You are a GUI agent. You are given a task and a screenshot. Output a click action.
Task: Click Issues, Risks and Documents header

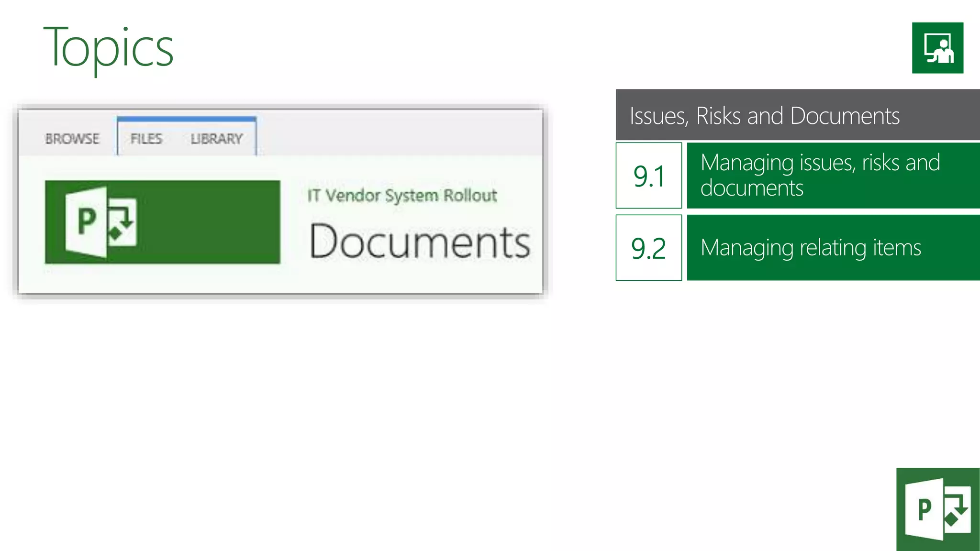tap(798, 115)
